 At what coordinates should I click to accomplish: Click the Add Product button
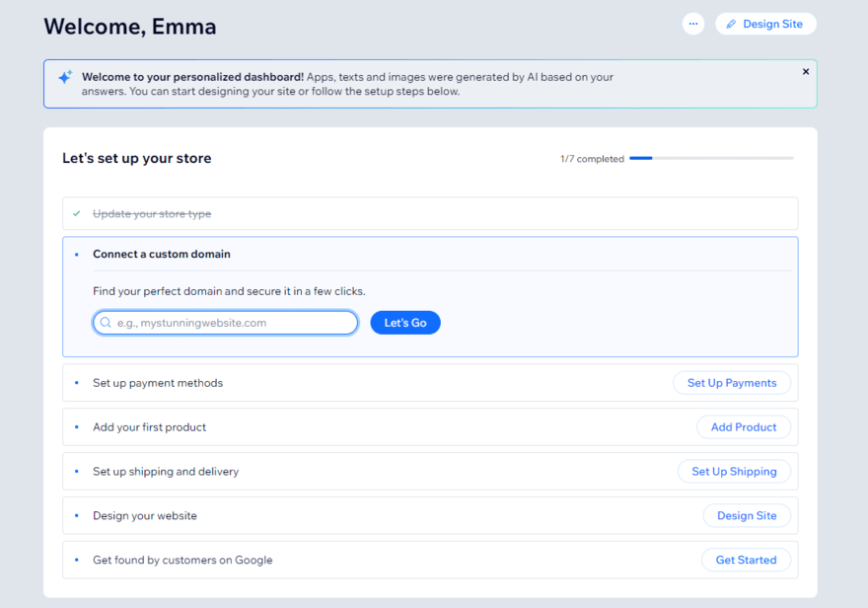coord(744,427)
